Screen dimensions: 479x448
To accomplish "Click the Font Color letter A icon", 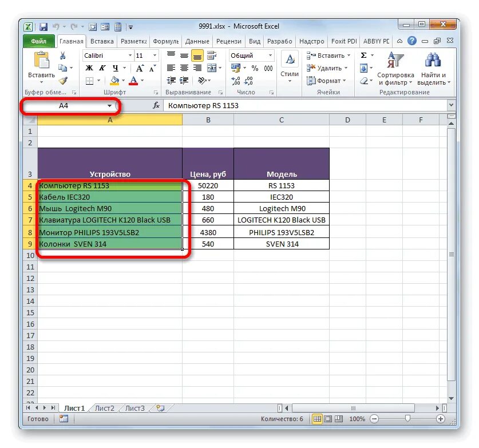I will pyautogui.click(x=133, y=81).
